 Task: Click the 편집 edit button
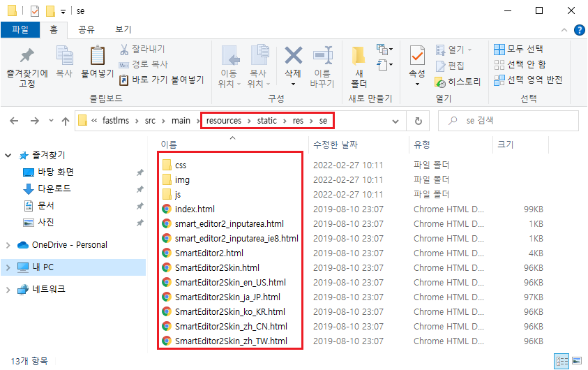click(x=450, y=66)
